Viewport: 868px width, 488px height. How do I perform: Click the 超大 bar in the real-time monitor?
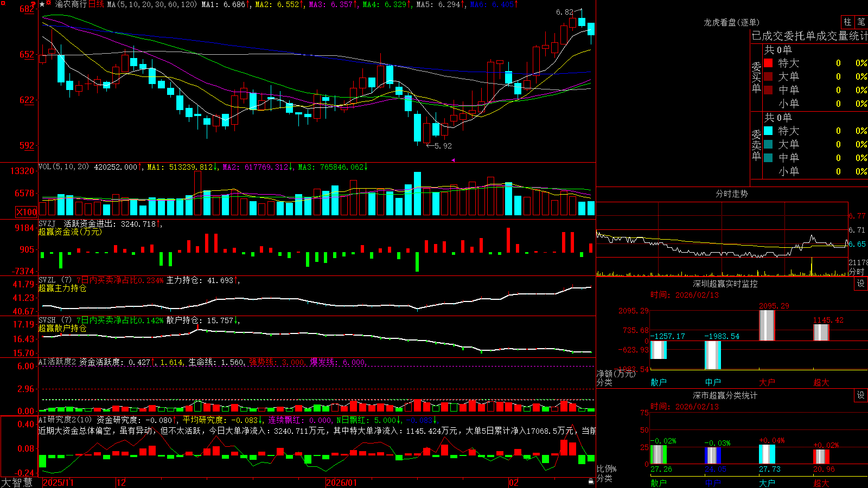coord(821,332)
